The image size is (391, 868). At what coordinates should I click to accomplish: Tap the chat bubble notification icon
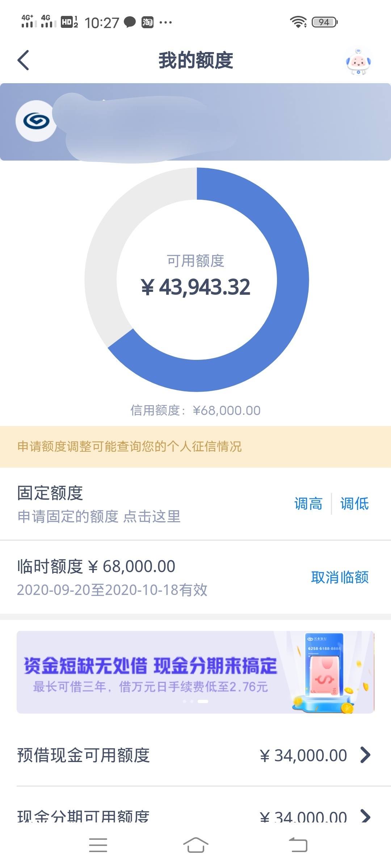coord(130,22)
